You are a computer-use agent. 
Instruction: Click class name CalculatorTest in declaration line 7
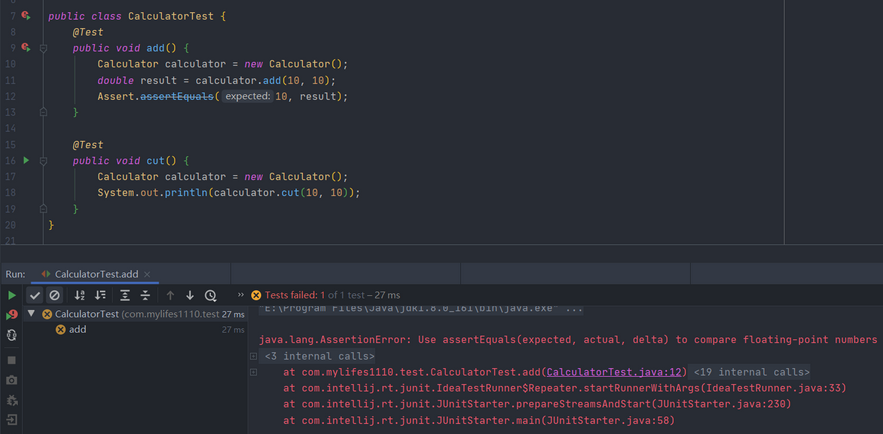pyautogui.click(x=171, y=16)
